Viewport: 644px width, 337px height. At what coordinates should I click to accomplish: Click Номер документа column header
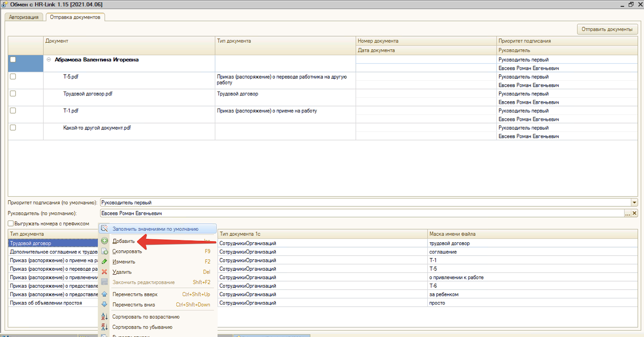coord(426,41)
